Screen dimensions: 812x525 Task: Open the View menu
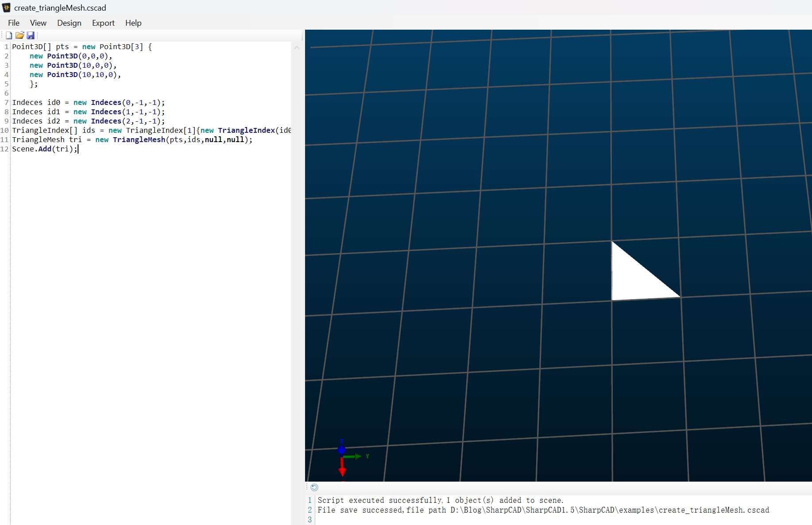(38, 23)
